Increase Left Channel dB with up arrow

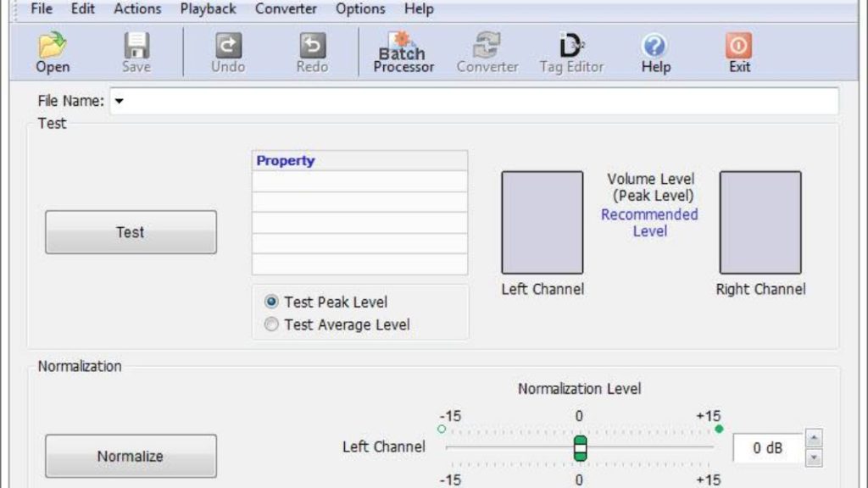(x=814, y=439)
